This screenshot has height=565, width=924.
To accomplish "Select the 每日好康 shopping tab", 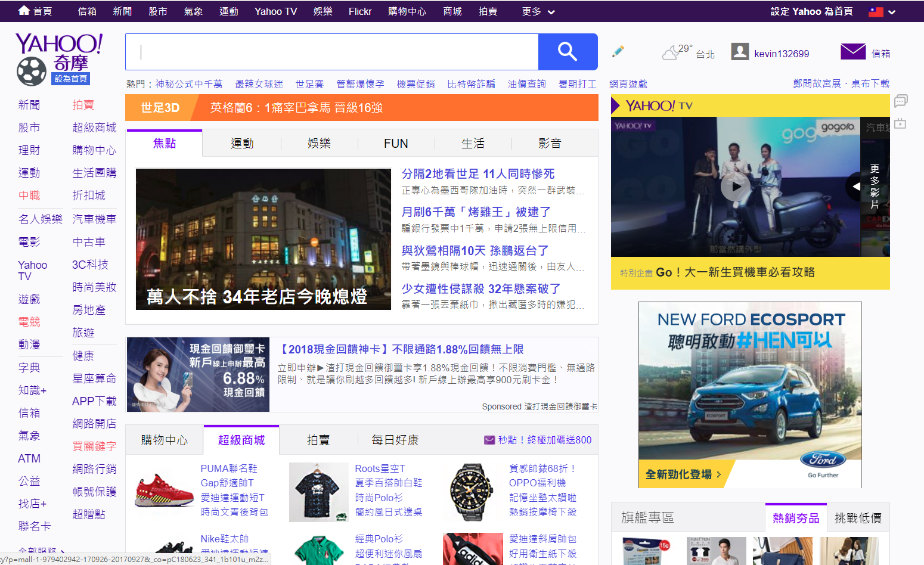I will 395,440.
